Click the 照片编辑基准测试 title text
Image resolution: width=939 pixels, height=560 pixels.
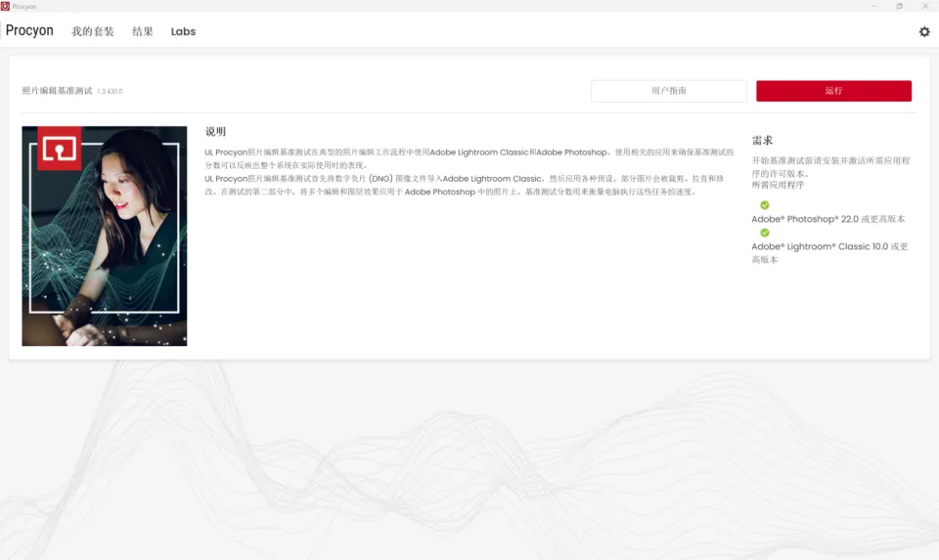coord(57,91)
